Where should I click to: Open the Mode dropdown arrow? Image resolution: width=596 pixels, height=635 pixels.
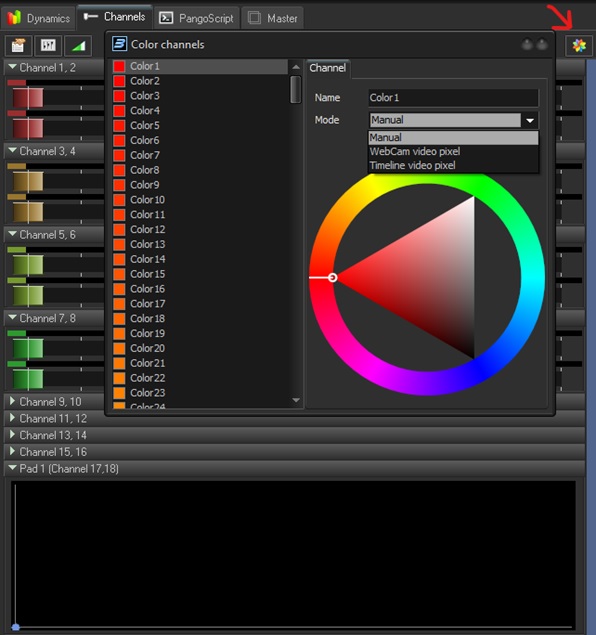[x=530, y=120]
